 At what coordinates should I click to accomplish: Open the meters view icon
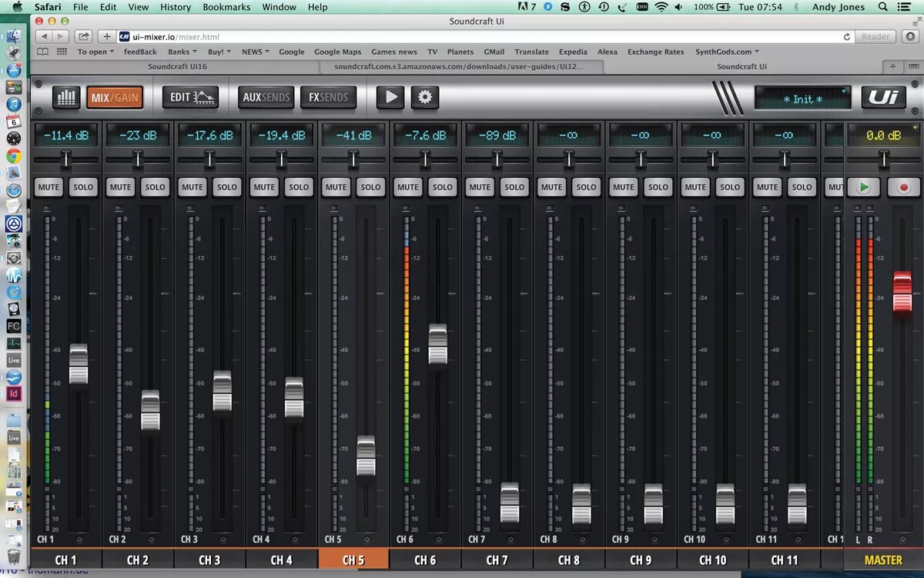coord(66,97)
